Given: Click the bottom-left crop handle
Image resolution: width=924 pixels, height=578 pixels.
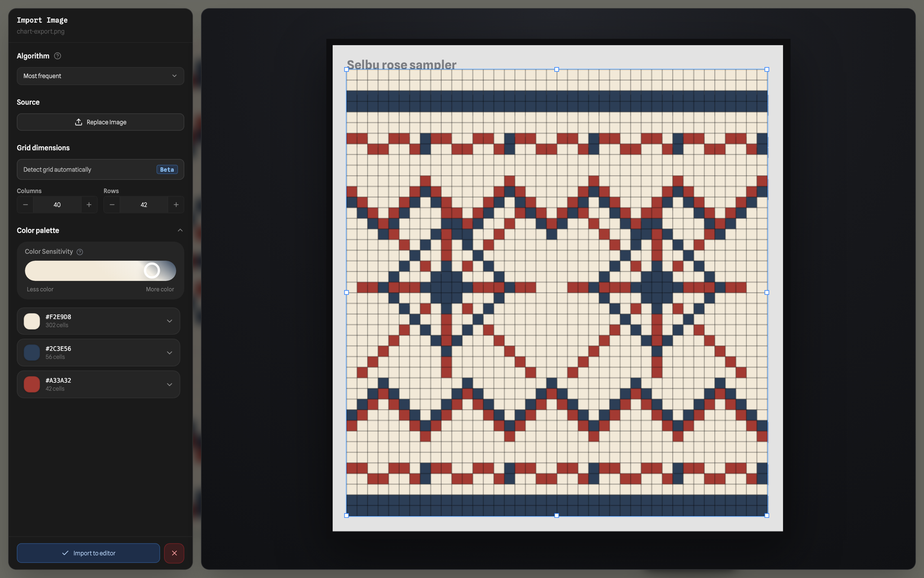Looking at the screenshot, I should click(346, 515).
